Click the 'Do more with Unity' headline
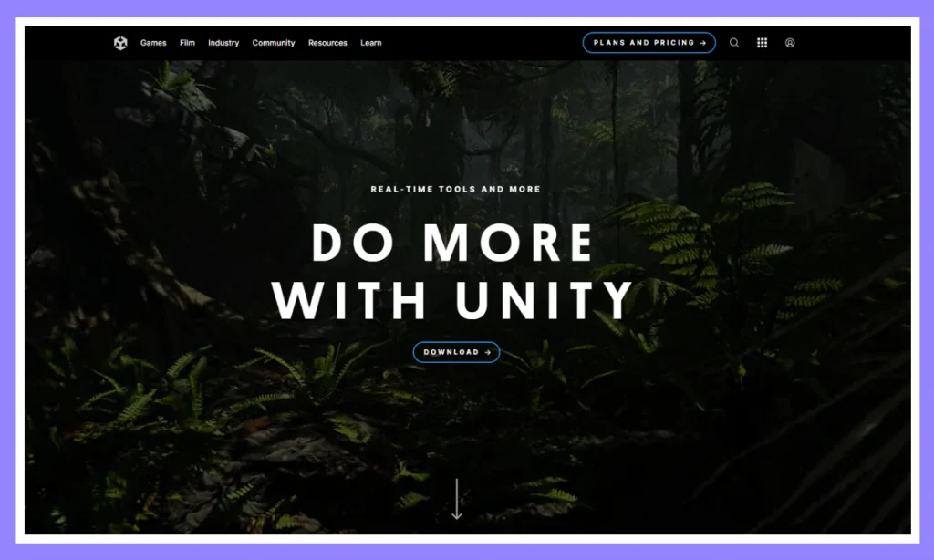Viewport: 934px width, 560px height. point(452,271)
